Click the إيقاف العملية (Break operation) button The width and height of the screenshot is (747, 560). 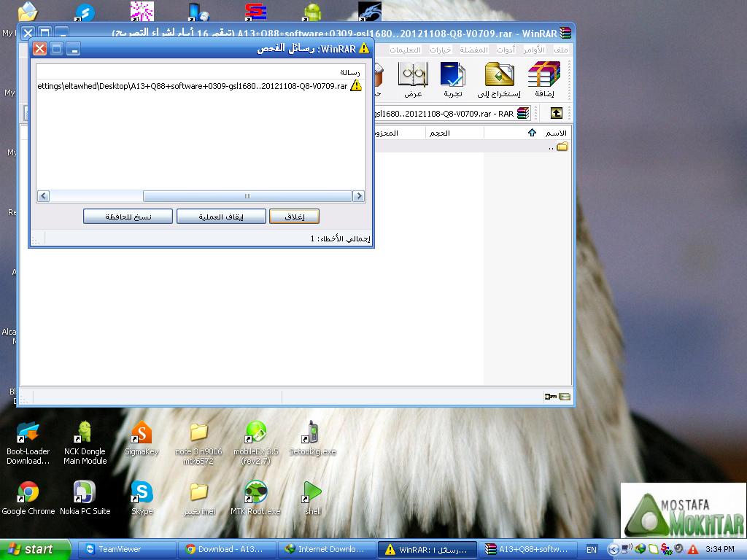click(x=221, y=216)
